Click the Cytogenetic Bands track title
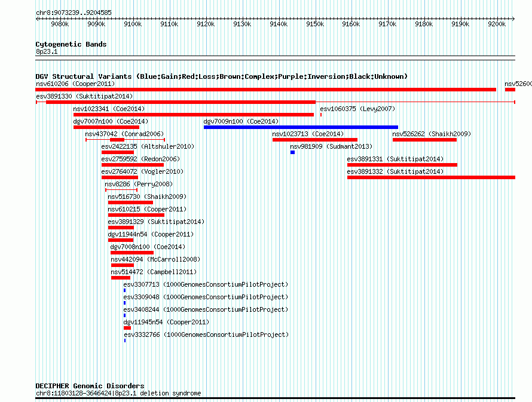532x402 pixels. click(71, 44)
